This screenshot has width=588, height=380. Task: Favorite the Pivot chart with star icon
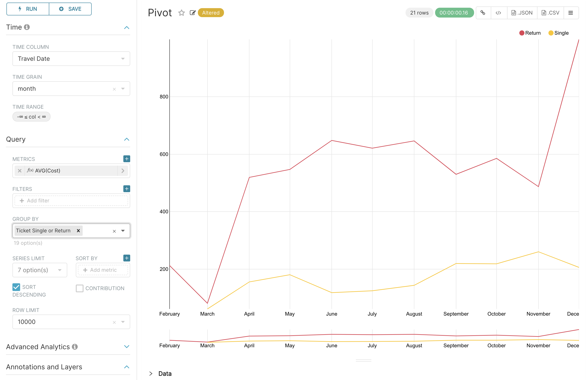click(x=182, y=13)
